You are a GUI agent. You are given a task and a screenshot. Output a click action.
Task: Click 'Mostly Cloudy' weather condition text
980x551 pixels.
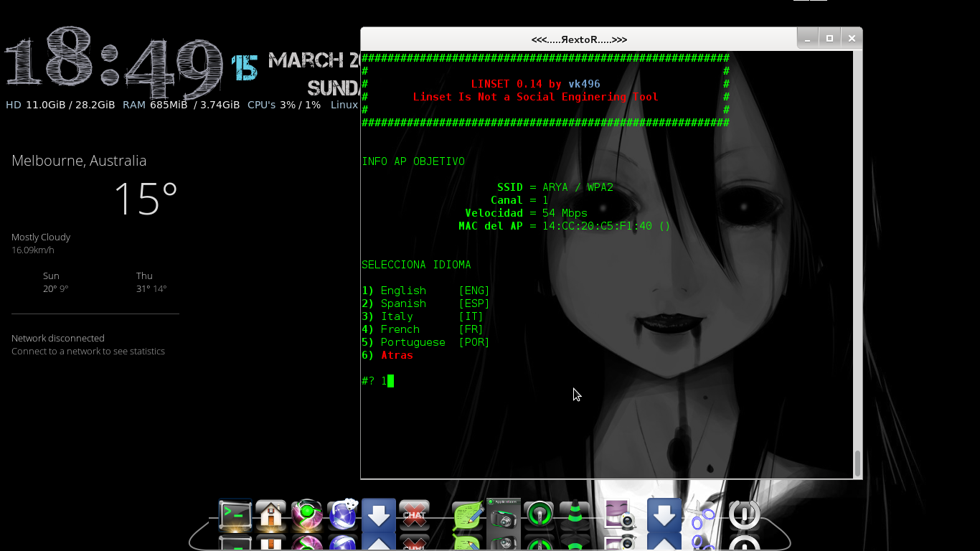coord(41,237)
